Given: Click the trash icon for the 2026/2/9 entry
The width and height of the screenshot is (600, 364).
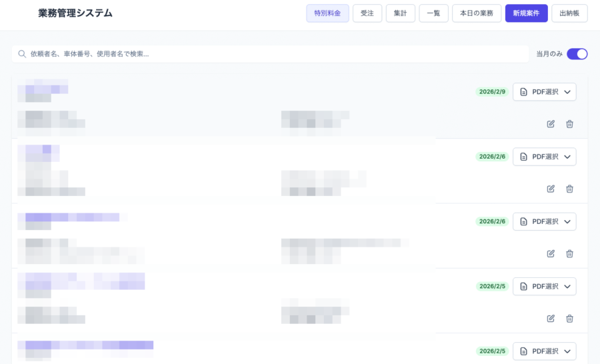Looking at the screenshot, I should (x=569, y=124).
